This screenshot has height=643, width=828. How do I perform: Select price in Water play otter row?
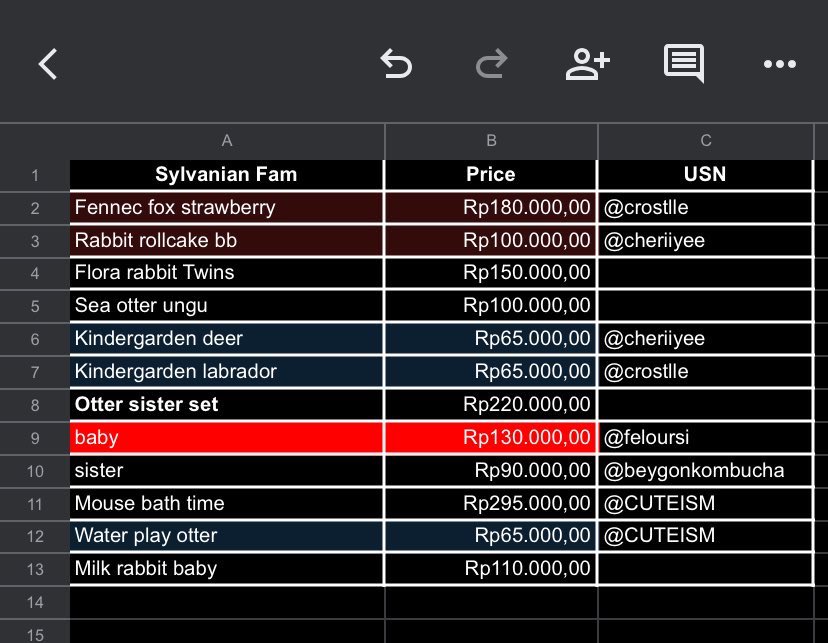click(491, 536)
